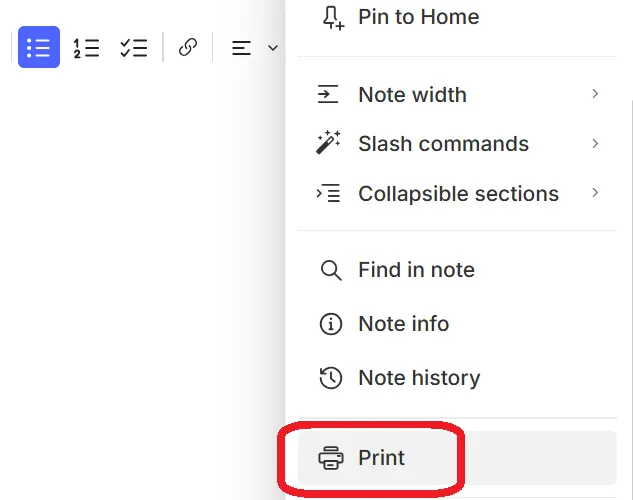Expand the Collapsible sections chevron arrow
633x500 pixels.
pos(595,193)
